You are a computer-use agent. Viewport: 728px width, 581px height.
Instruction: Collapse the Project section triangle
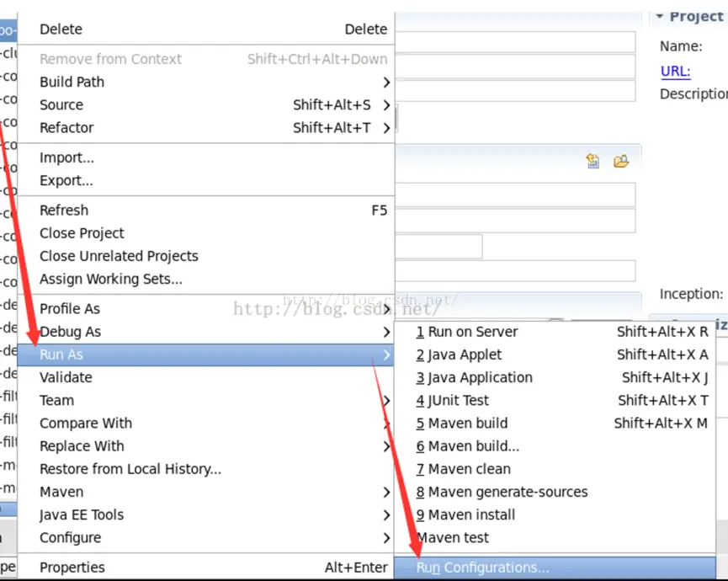click(659, 16)
